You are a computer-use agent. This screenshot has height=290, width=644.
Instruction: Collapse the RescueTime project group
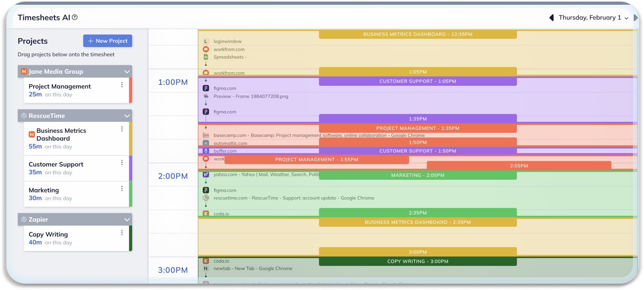(x=127, y=116)
